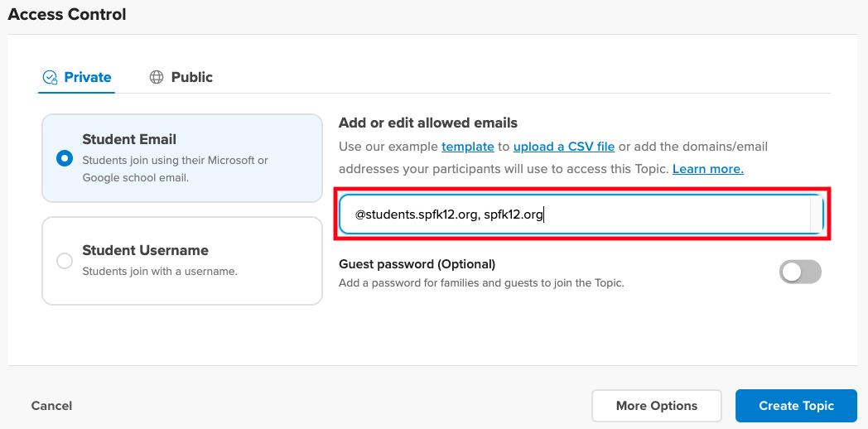The height and width of the screenshot is (429, 868).
Task: Open More Options
Action: coord(657,406)
